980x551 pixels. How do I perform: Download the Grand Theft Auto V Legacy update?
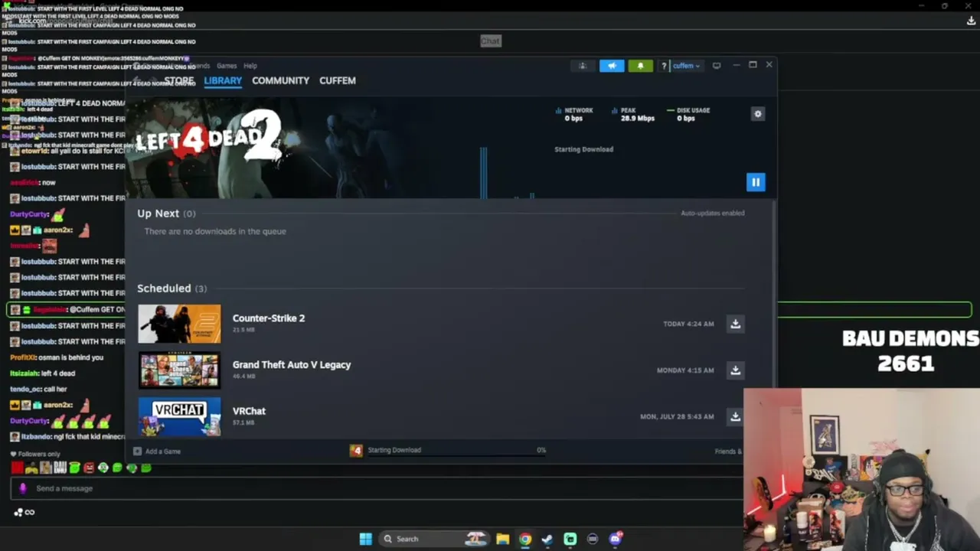point(735,370)
